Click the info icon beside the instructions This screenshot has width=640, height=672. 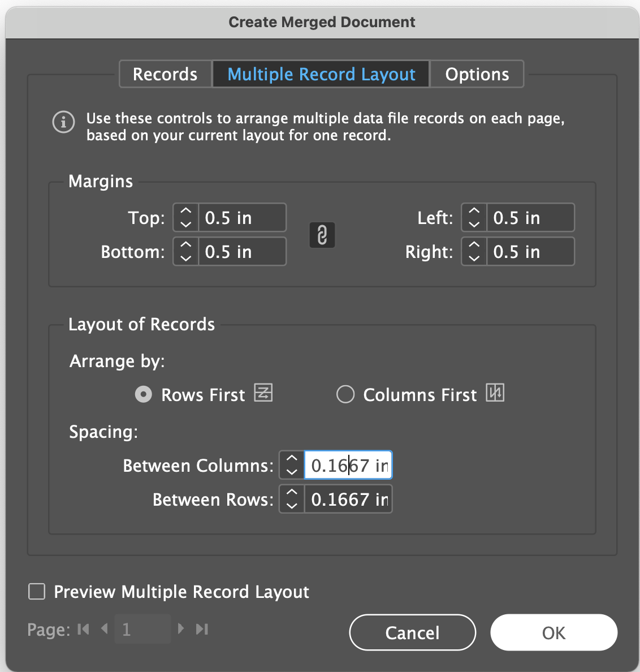(x=63, y=122)
